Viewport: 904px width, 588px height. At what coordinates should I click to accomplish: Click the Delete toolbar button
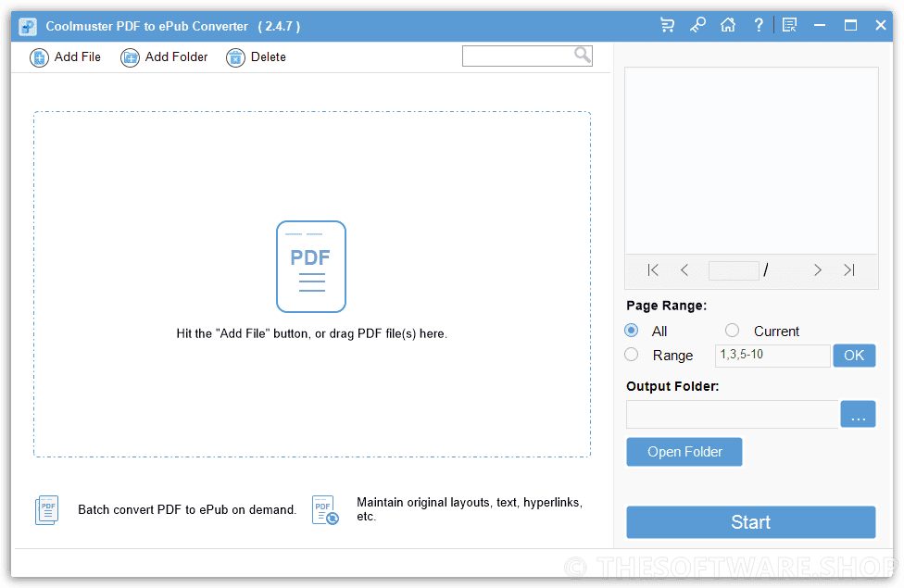point(256,57)
